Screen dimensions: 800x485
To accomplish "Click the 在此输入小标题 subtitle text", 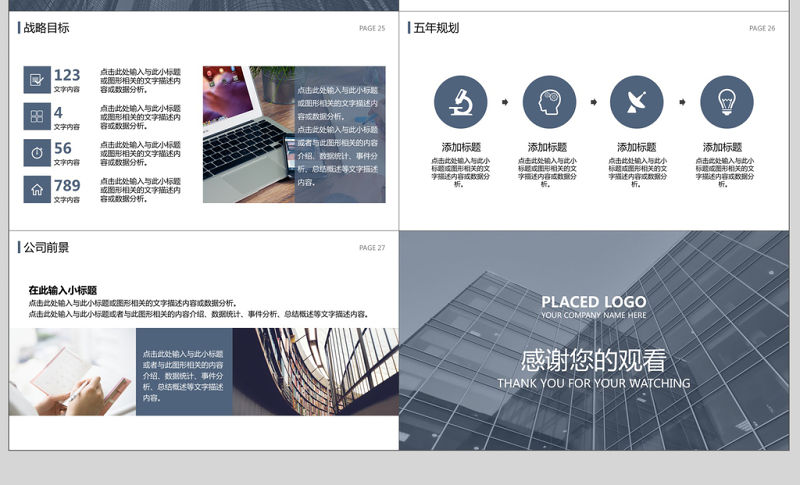I will click(62, 290).
